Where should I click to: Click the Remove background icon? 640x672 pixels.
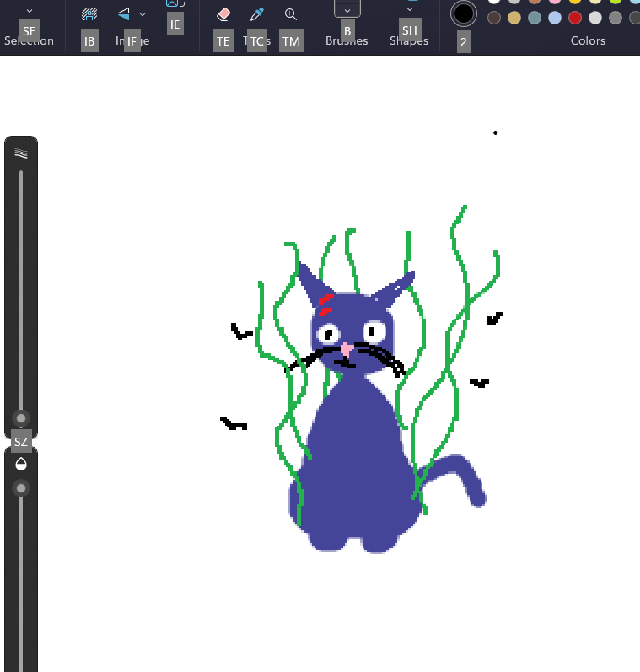coord(89,14)
